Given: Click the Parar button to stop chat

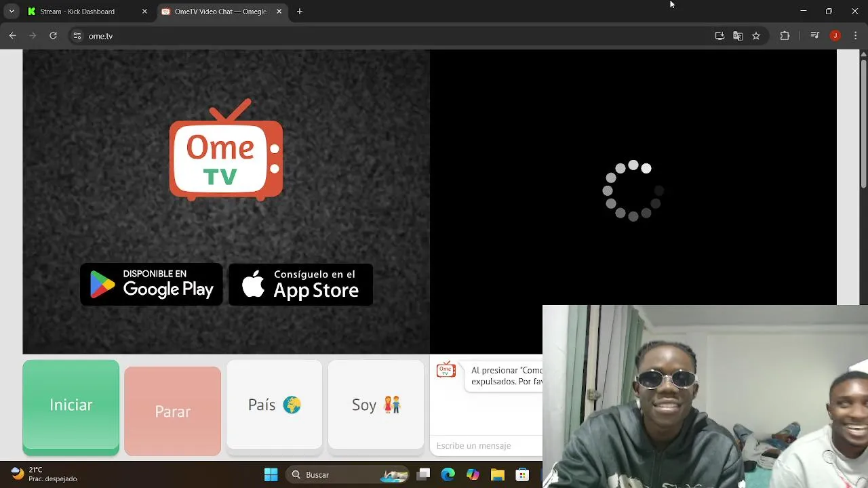Looking at the screenshot, I should [172, 411].
